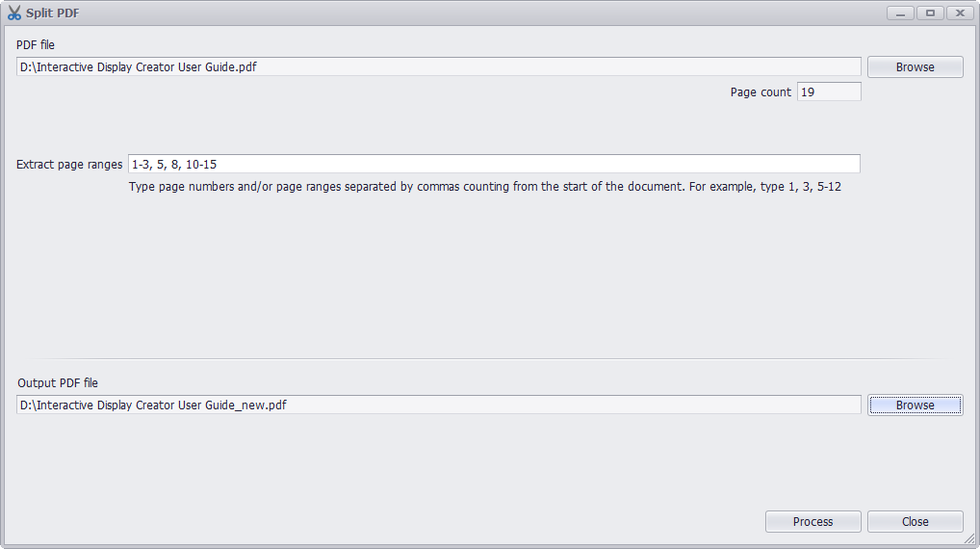This screenshot has height=549, width=980.
Task: Click the "Extract page ranges" label
Action: 69,165
